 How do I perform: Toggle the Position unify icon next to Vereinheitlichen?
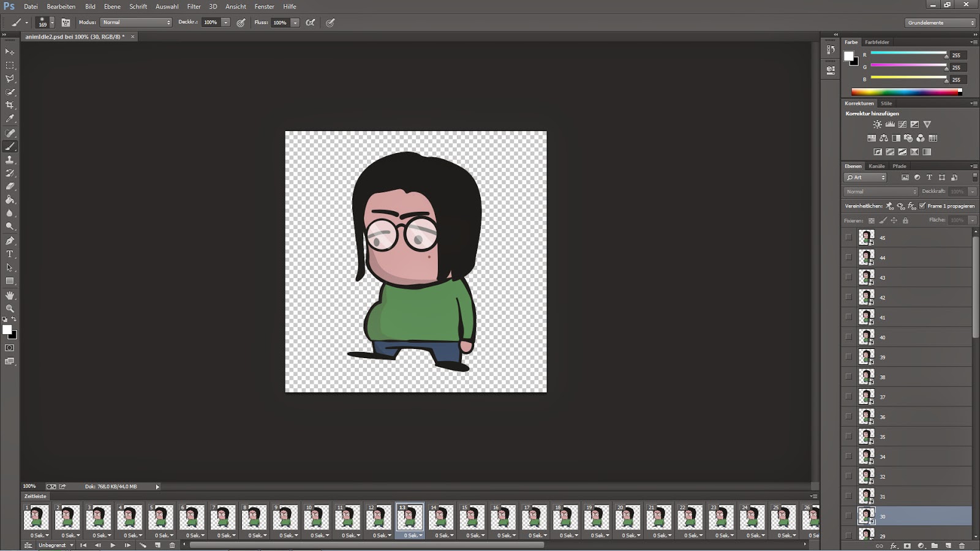click(x=889, y=206)
